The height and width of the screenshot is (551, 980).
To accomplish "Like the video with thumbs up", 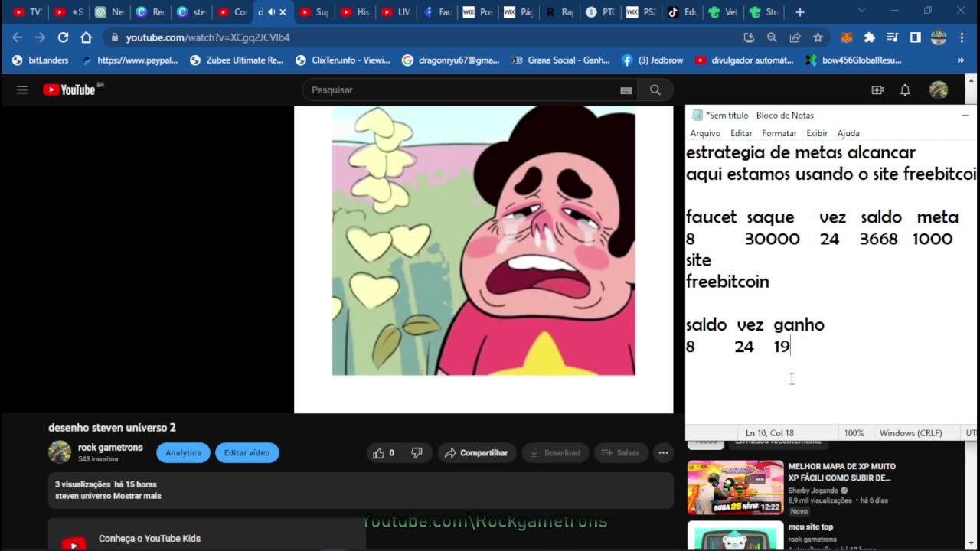I will point(384,452).
